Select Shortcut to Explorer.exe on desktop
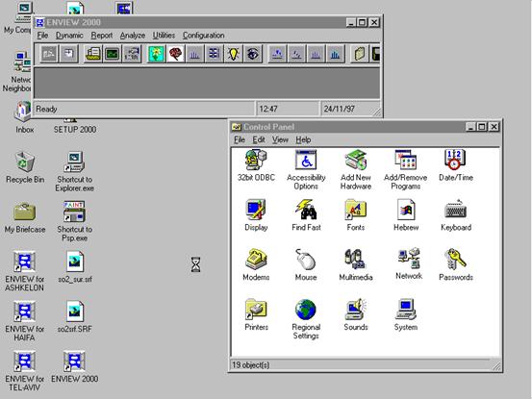 click(x=75, y=171)
